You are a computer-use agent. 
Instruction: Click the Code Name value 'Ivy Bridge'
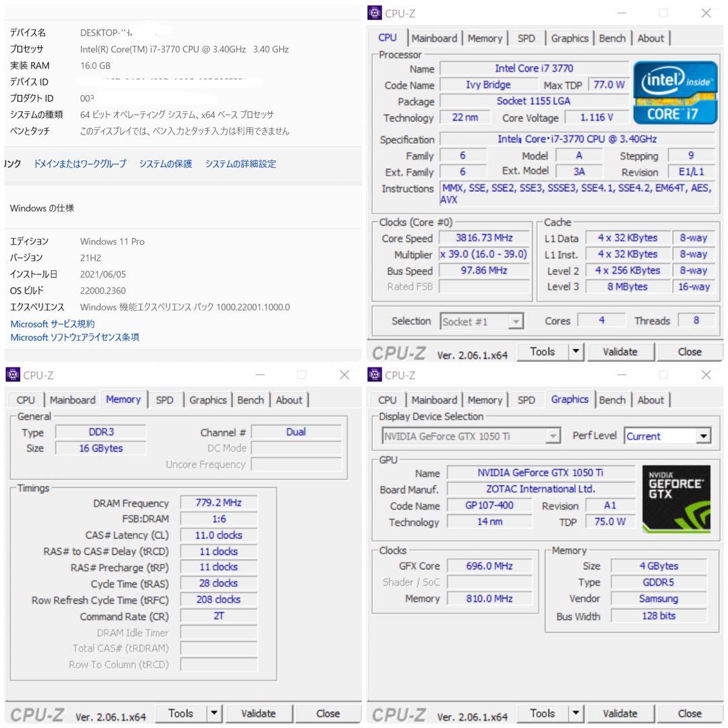(489, 84)
